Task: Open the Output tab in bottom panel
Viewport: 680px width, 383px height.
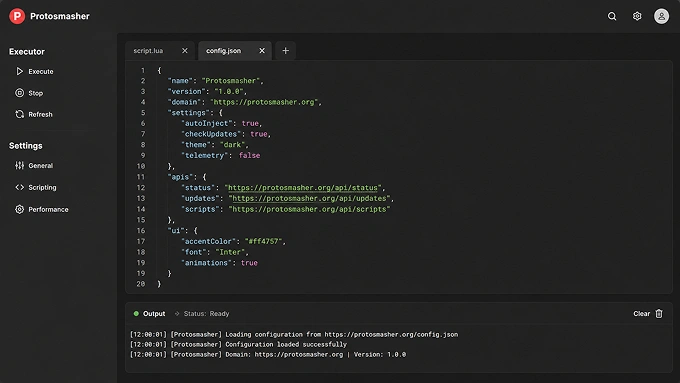Action: click(x=154, y=313)
